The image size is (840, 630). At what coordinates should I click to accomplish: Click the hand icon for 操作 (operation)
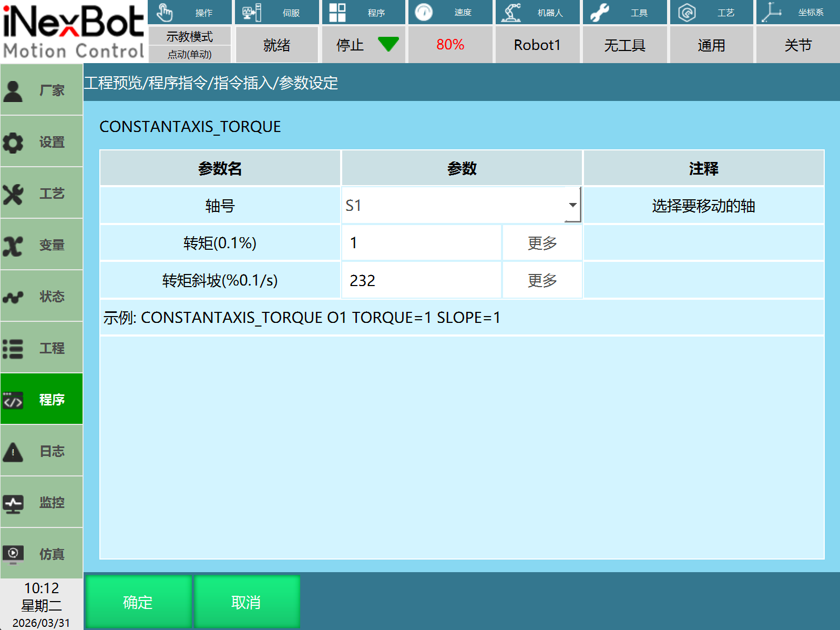pyautogui.click(x=165, y=12)
